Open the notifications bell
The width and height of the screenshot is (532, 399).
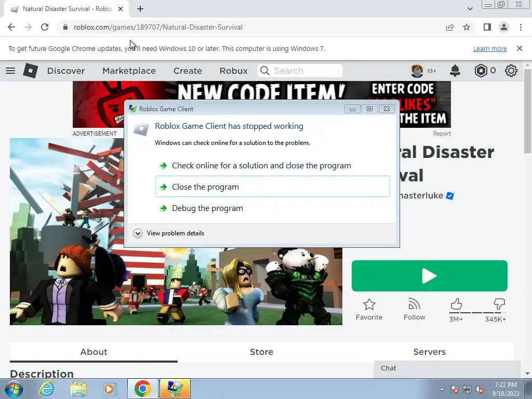[x=455, y=71]
